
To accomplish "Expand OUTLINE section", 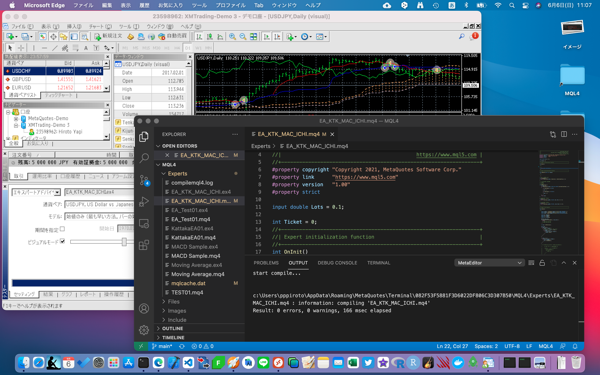I will [x=172, y=328].
